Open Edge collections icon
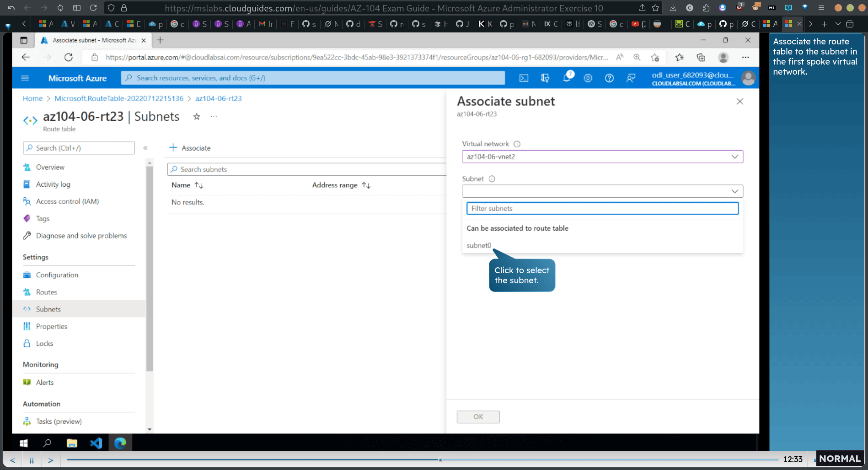868x470 pixels. pyautogui.click(x=701, y=57)
